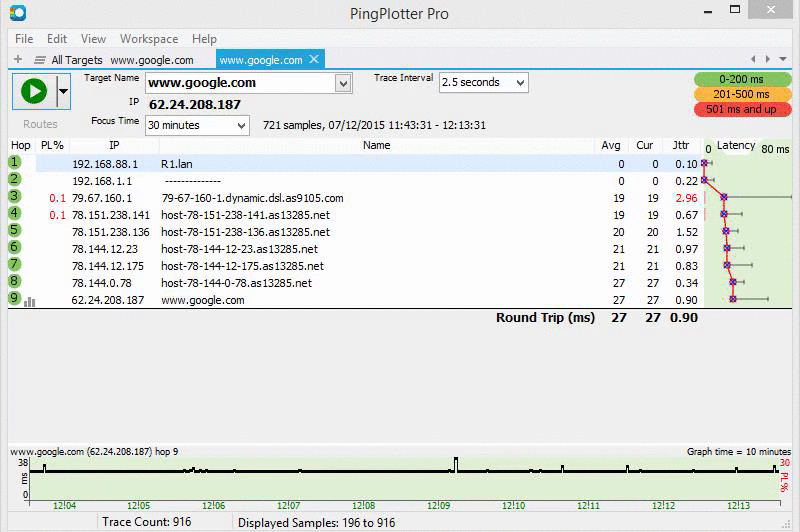Expand the Target Name dropdown arrow
The width and height of the screenshot is (800, 532).
click(343, 83)
